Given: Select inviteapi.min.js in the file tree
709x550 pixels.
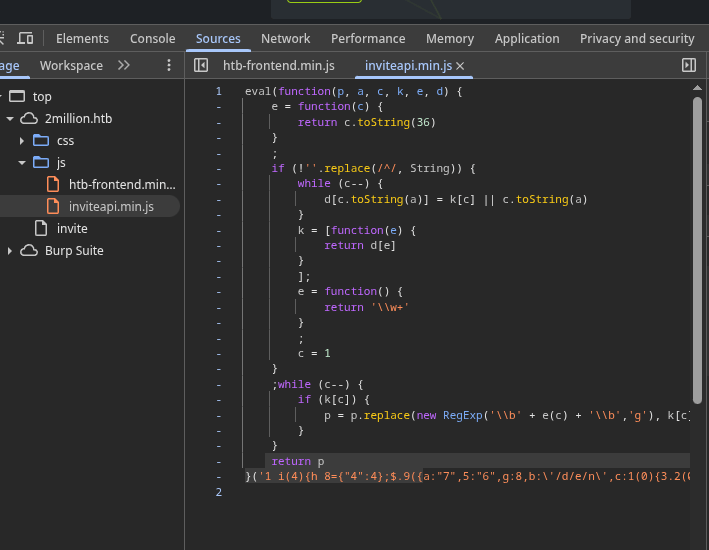Looking at the screenshot, I should 111,207.
